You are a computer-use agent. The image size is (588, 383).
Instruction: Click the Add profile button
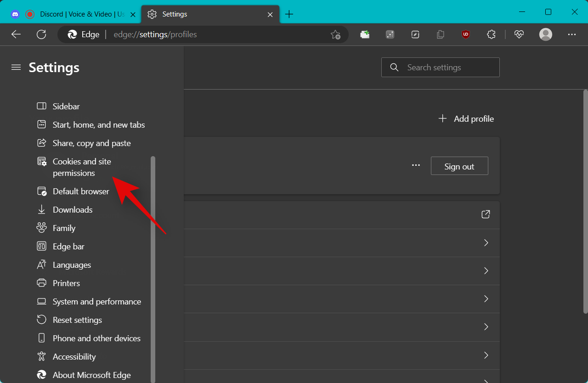point(466,119)
